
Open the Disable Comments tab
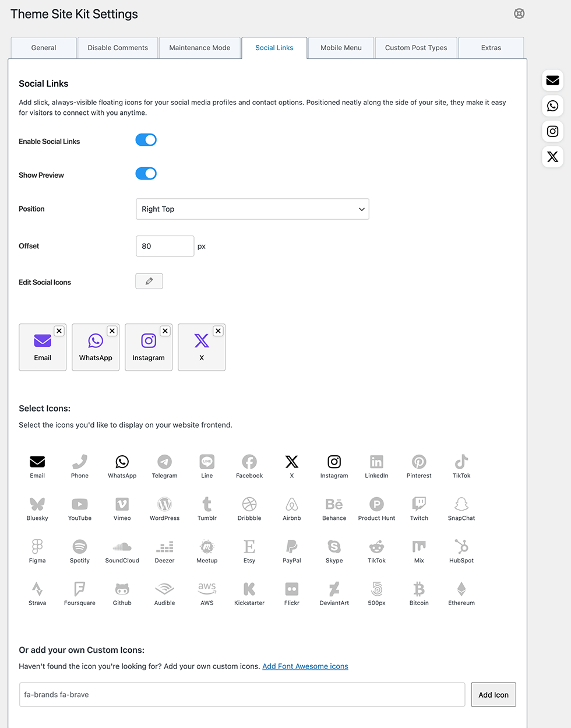pyautogui.click(x=118, y=48)
